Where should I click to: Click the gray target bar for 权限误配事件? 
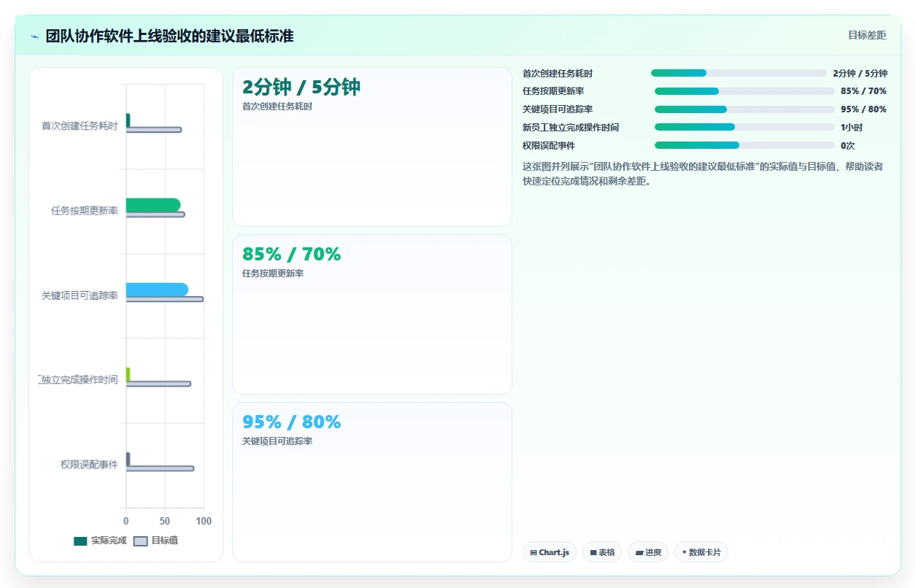[x=160, y=468]
